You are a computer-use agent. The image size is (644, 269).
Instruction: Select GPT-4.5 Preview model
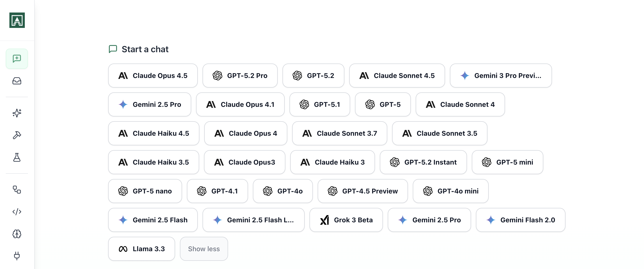[362, 191]
